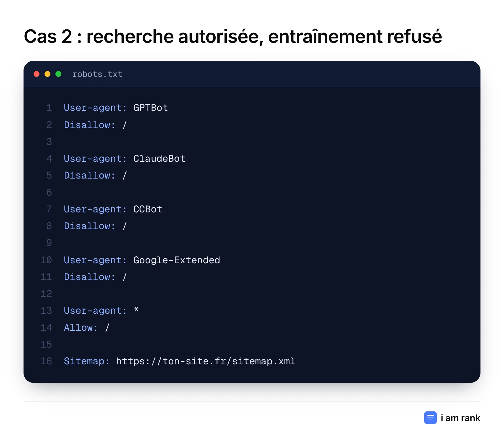Click line number 16

[x=46, y=361]
